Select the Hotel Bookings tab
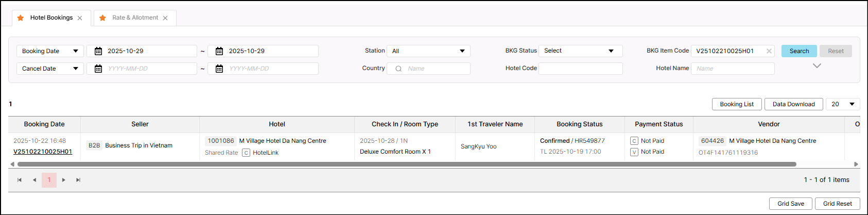868x215 pixels. point(51,18)
